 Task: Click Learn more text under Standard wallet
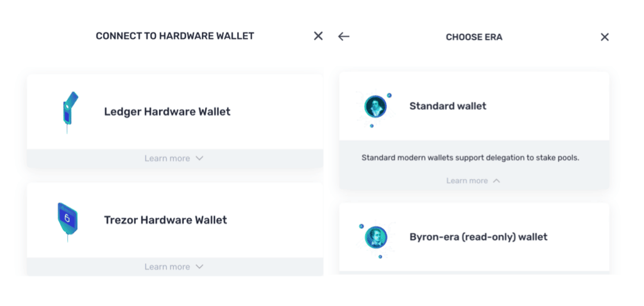tap(467, 181)
